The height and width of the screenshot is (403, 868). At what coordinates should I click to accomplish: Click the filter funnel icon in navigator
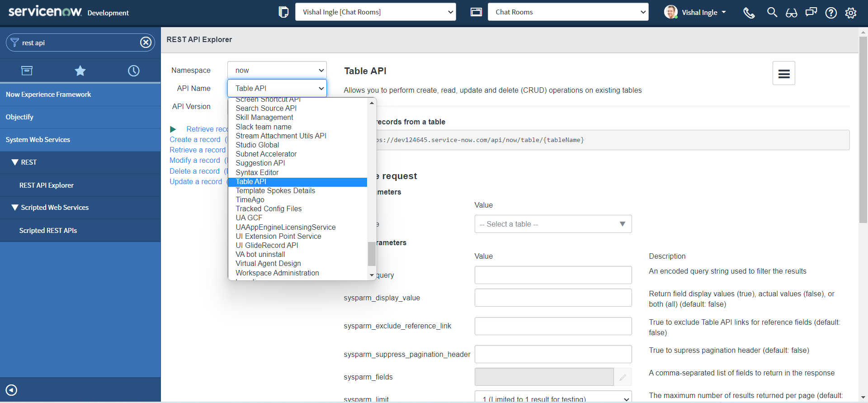[x=14, y=43]
